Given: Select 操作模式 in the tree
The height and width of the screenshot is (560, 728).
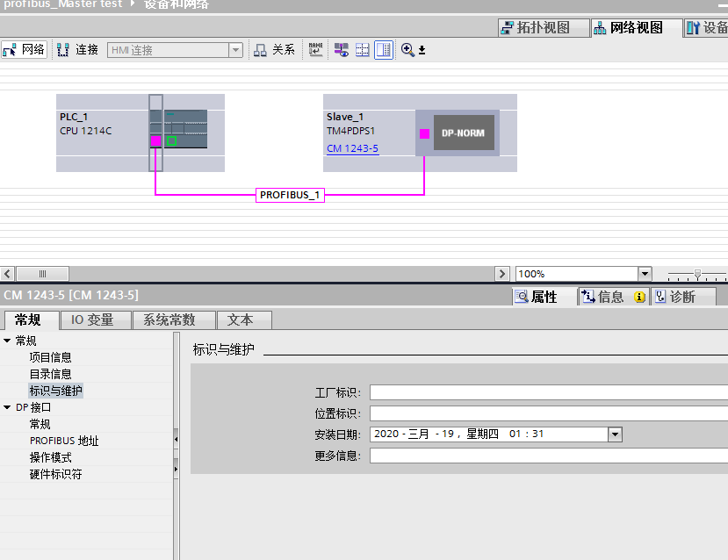Looking at the screenshot, I should [51, 457].
